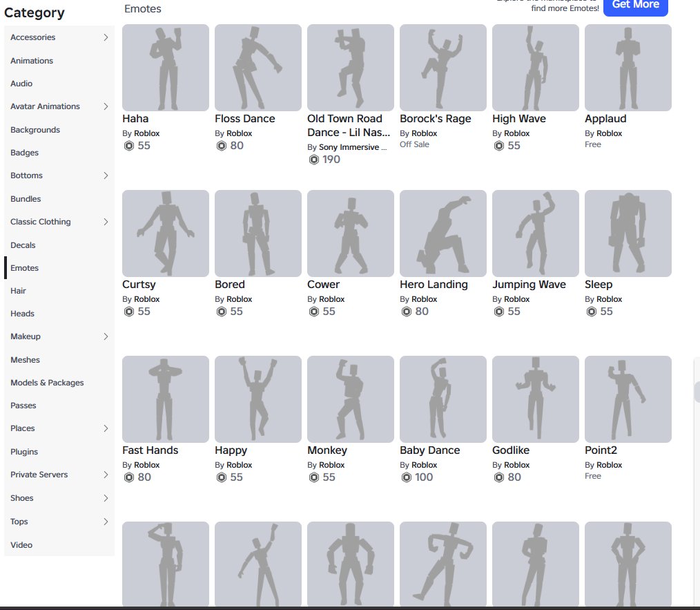Open the Borock's Rage emote thumbnail
700x610 pixels.
[443, 68]
